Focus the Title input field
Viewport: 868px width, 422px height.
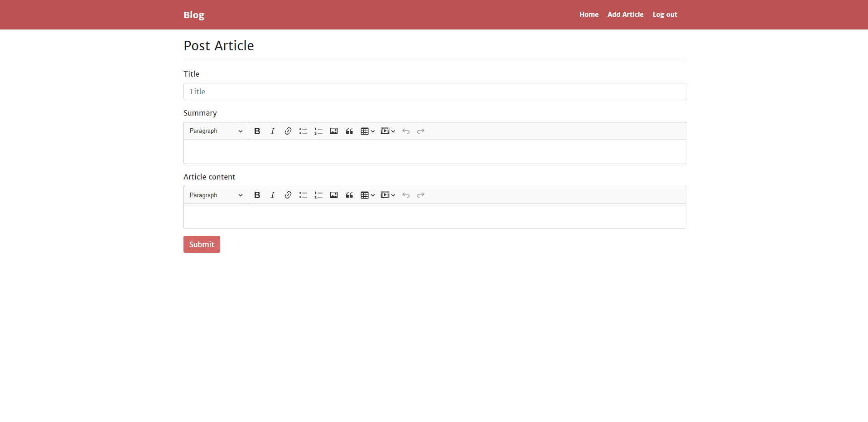[x=435, y=92]
